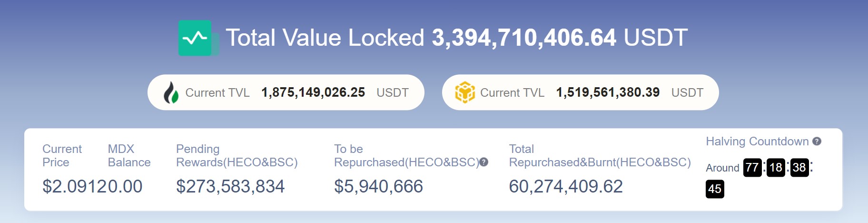
Task: Select the HECO Current TVL pill
Action: coord(286,92)
